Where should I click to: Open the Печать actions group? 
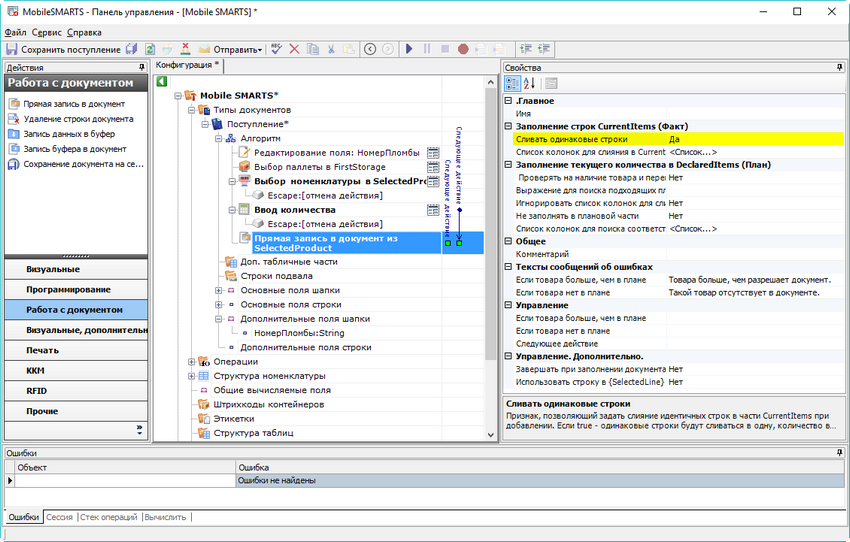point(76,350)
